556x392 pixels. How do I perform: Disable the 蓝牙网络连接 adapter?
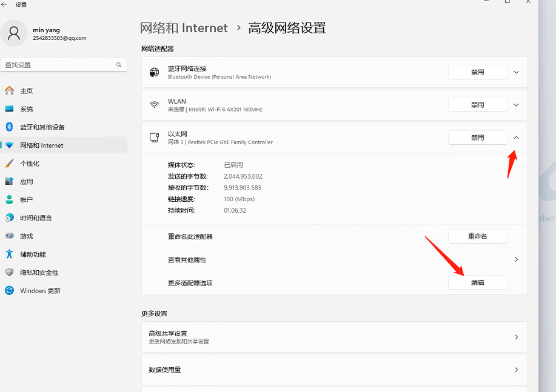pyautogui.click(x=477, y=72)
